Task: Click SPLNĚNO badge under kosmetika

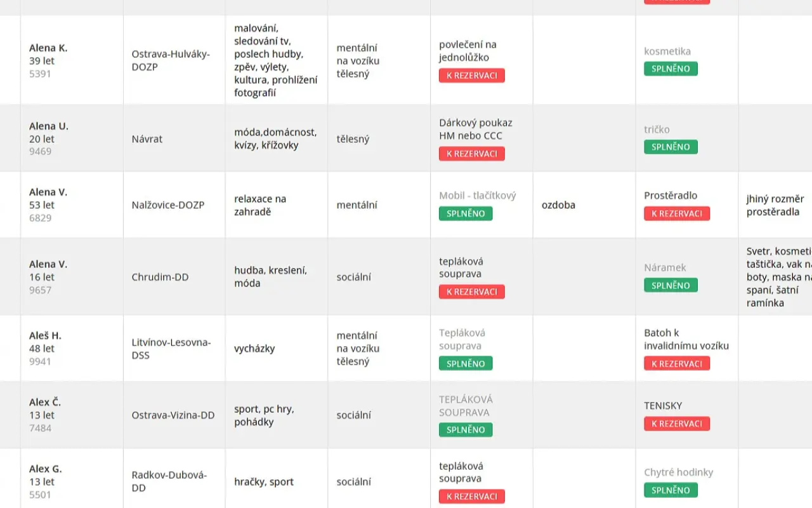Action: click(671, 69)
